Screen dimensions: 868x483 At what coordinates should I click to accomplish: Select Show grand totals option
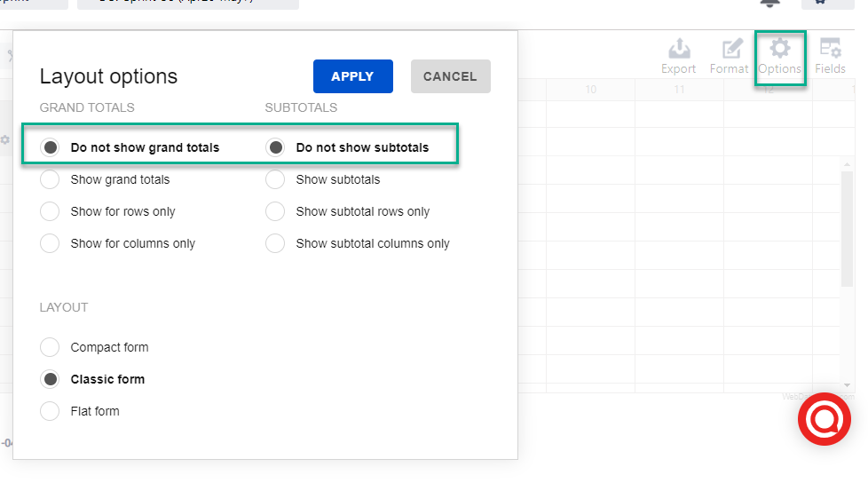(51, 179)
